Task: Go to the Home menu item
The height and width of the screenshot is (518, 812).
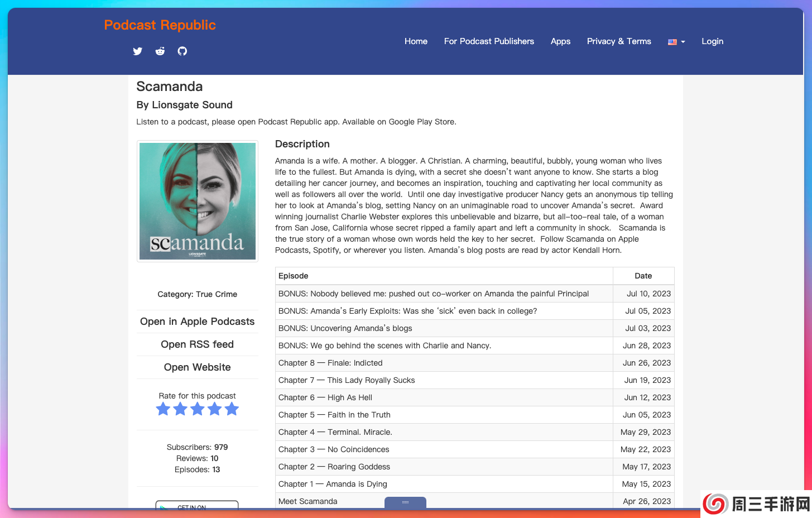Action: pos(416,41)
